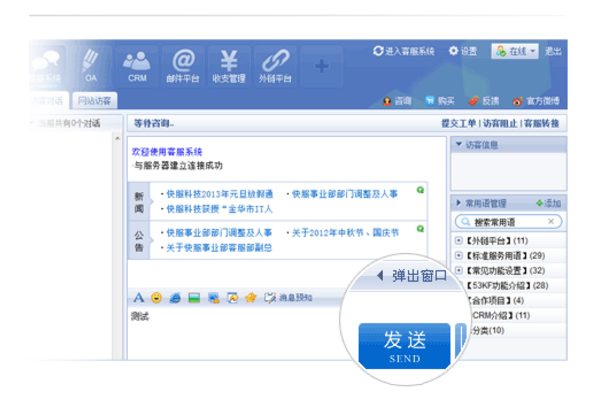The width and height of the screenshot is (611, 394).
Task: Select 分类(10) entry
Action: point(488,330)
